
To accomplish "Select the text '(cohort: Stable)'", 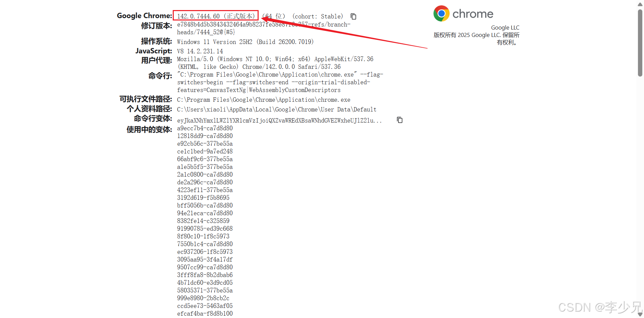I will coord(318,16).
